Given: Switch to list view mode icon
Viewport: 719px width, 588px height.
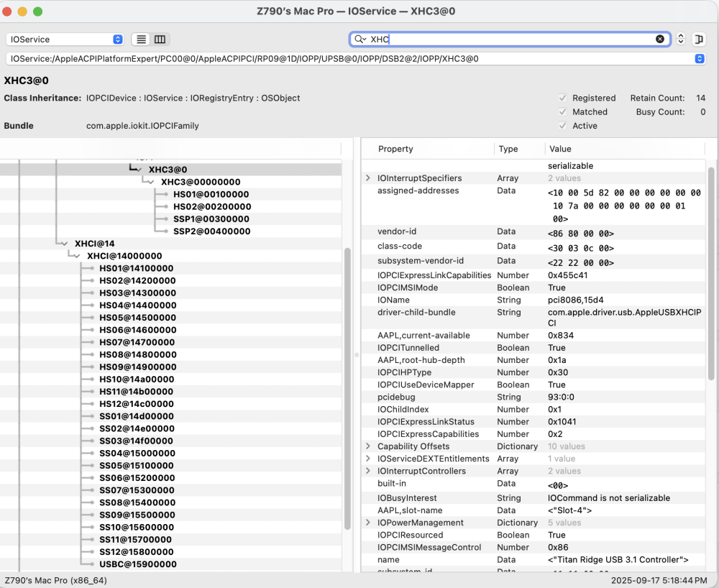Looking at the screenshot, I should [141, 40].
